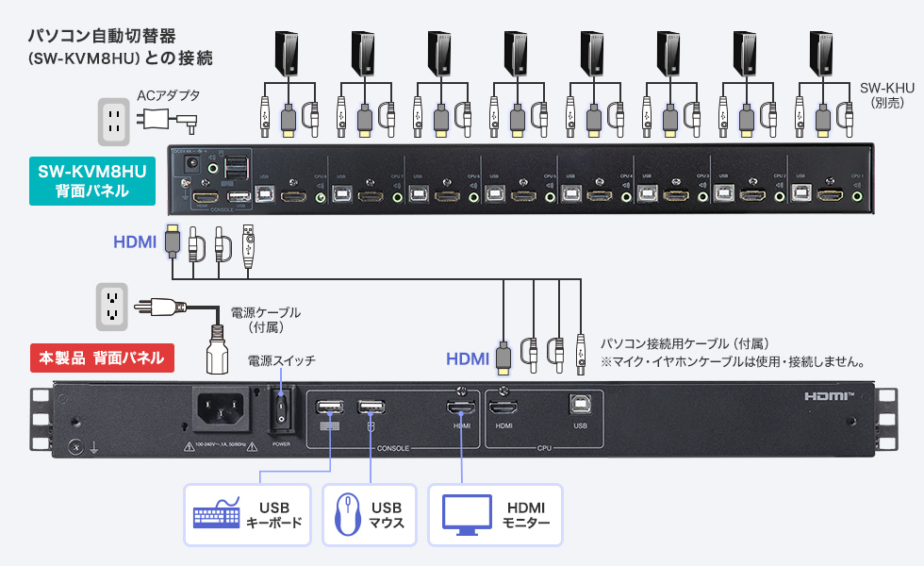Click the DC power jack on SW-KVM8HU

click(x=192, y=164)
